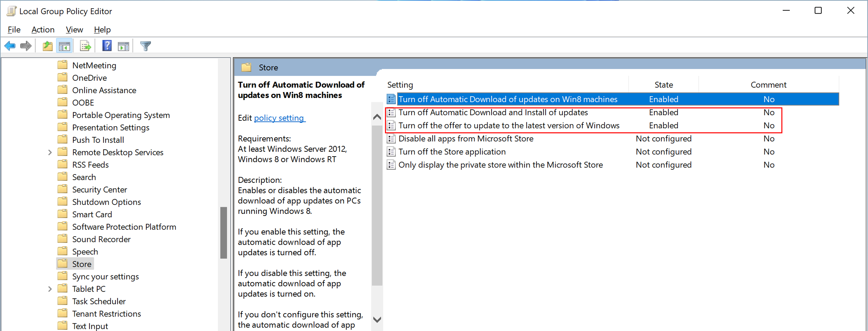The width and height of the screenshot is (868, 331).
Task: Toggle the Show/Hide Console Tree icon
Action: point(64,46)
